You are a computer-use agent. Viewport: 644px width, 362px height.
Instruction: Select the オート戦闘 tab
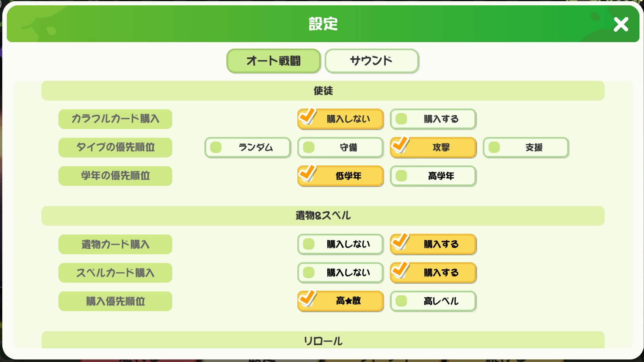273,61
